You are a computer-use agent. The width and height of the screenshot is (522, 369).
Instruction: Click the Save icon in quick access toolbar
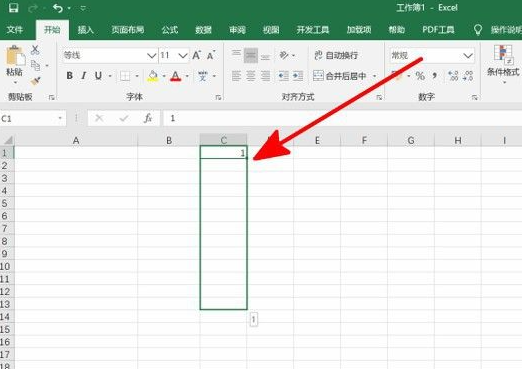[x=13, y=8]
